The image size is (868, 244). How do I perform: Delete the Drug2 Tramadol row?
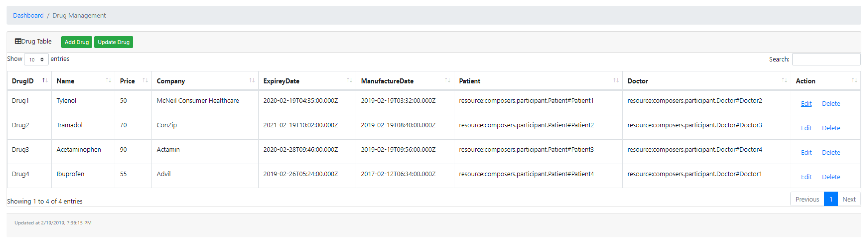point(831,128)
